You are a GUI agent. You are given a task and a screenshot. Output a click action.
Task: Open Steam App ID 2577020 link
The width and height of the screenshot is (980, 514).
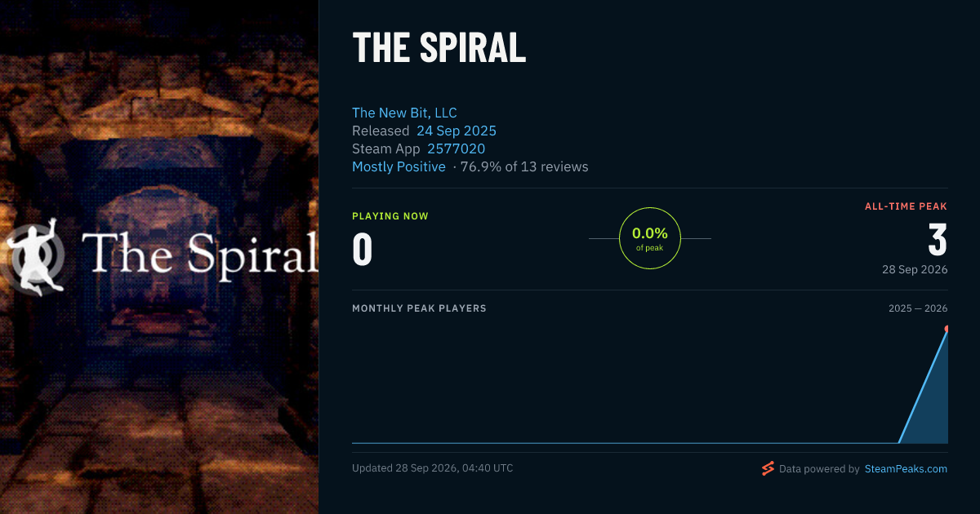click(x=457, y=148)
